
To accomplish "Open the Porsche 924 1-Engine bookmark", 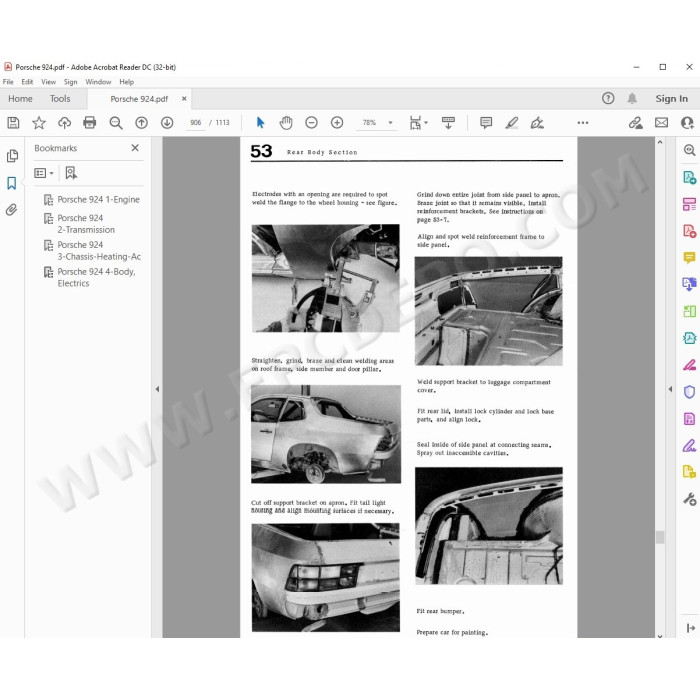I will [x=98, y=200].
